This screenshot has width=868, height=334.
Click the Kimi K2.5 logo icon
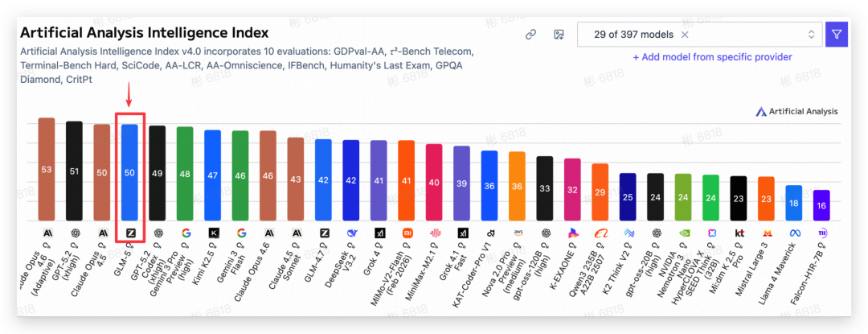(213, 233)
